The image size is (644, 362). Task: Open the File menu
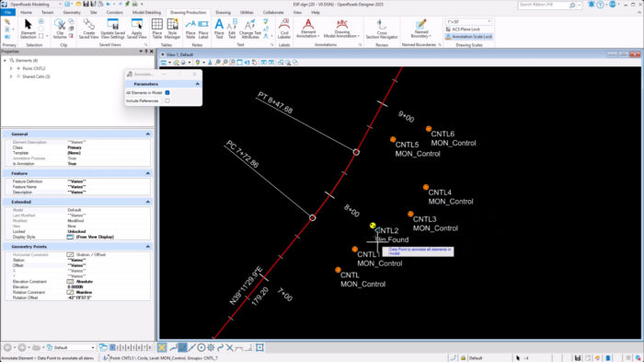tap(7, 13)
